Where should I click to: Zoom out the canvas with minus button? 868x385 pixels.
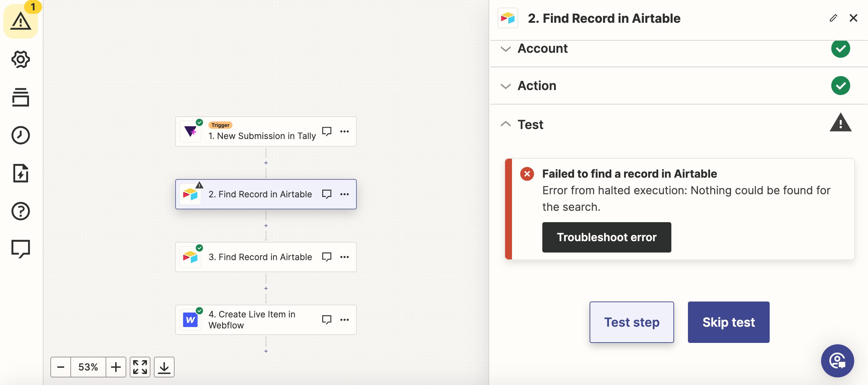(x=61, y=367)
